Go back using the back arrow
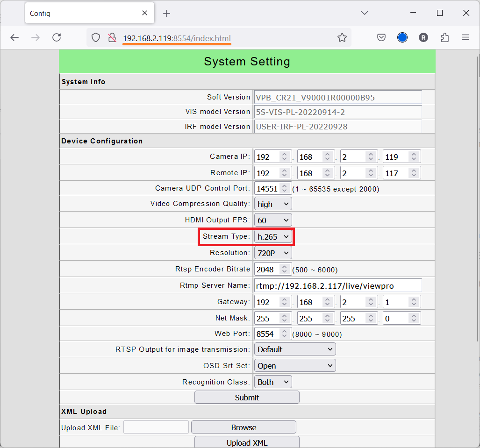This screenshot has height=448, width=480. (14, 38)
